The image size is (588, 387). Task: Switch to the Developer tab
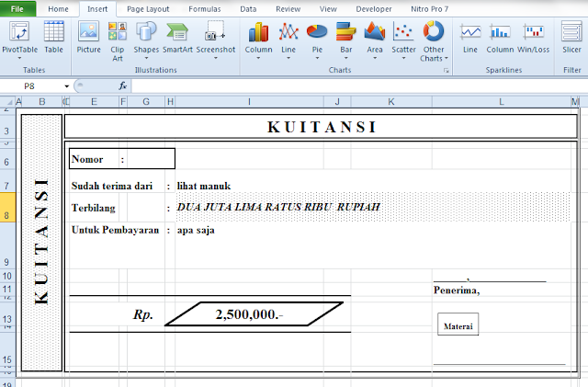click(374, 9)
